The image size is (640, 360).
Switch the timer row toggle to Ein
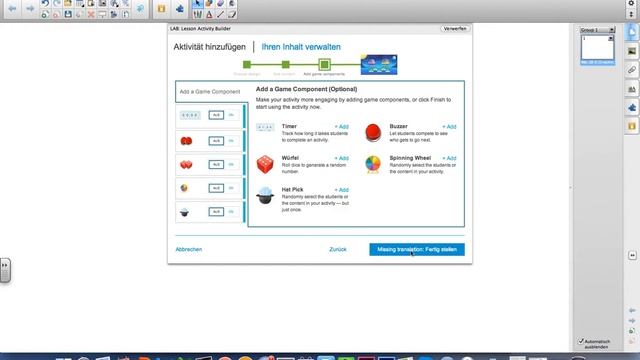click(x=231, y=115)
